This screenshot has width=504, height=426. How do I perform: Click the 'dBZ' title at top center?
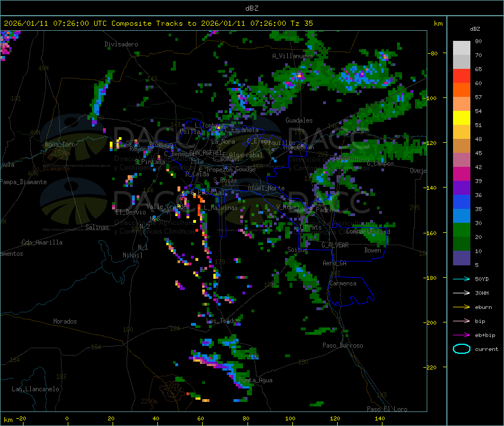(251, 8)
